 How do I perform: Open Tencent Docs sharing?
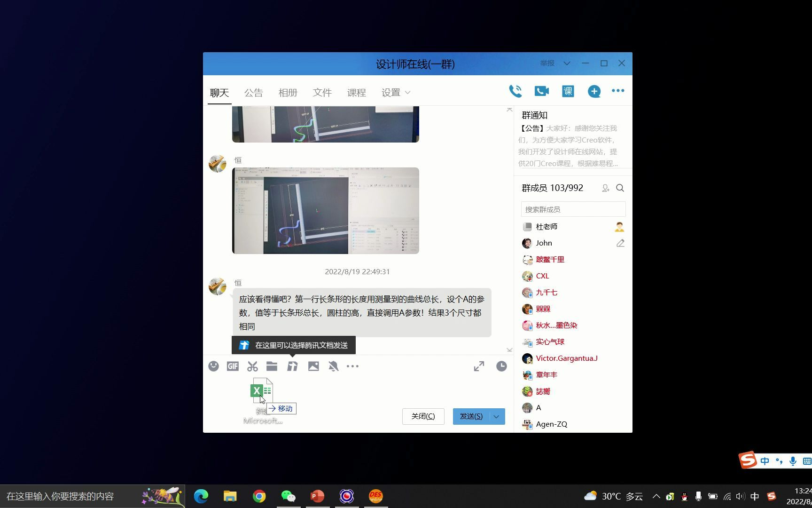[x=292, y=366]
